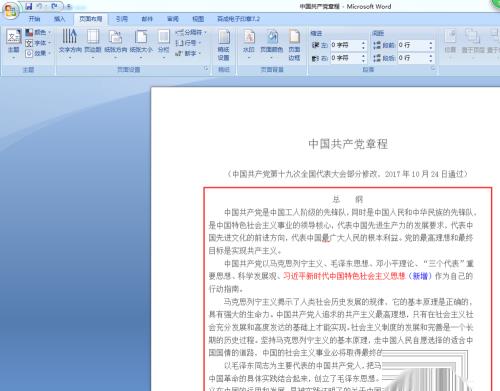Customize the Quick Access Toolbar
Screen dimensions: 500x391
(x=69, y=6)
